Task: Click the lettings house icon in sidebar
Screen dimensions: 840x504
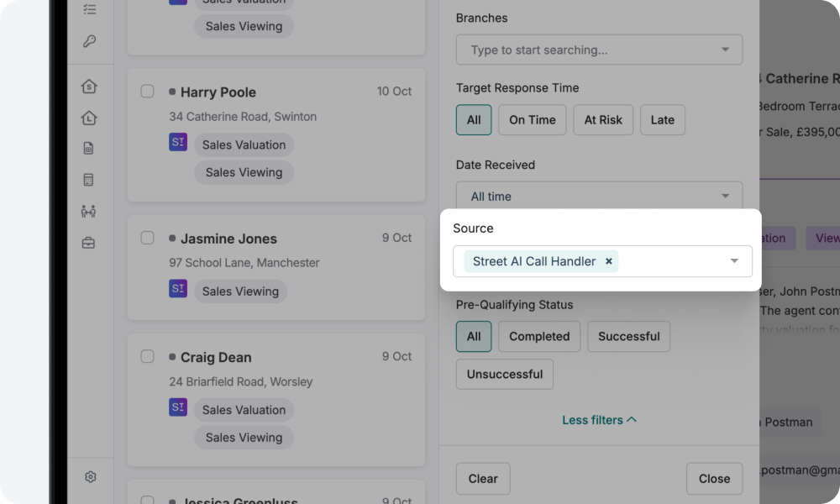Action: coord(90,118)
